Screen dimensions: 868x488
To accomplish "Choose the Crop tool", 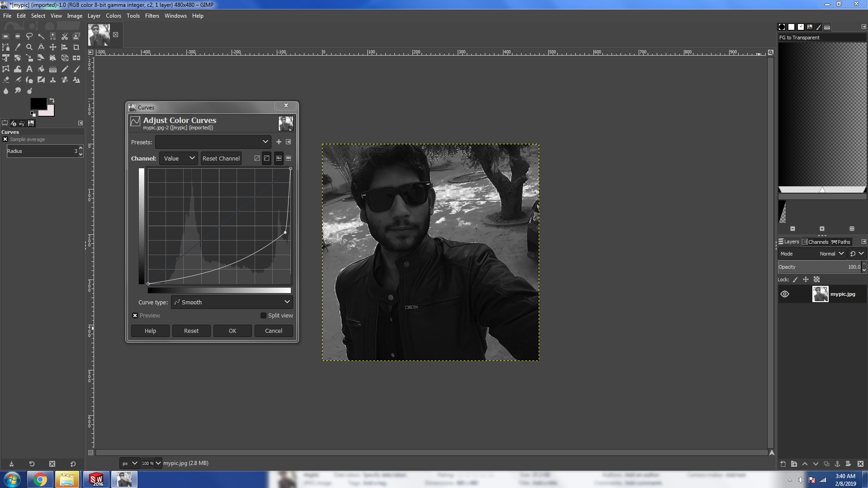I will (x=76, y=47).
